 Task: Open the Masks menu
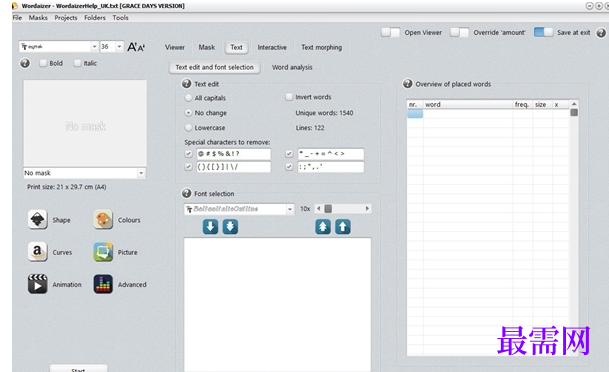coord(38,18)
